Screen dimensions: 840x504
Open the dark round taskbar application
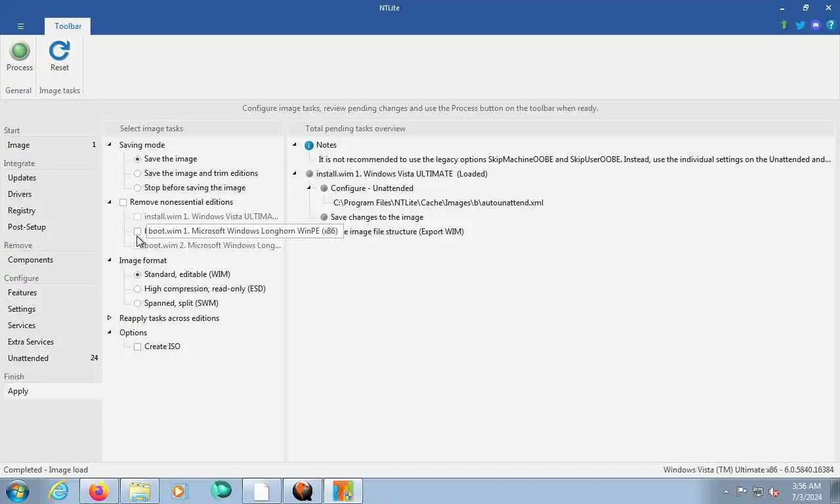point(302,491)
